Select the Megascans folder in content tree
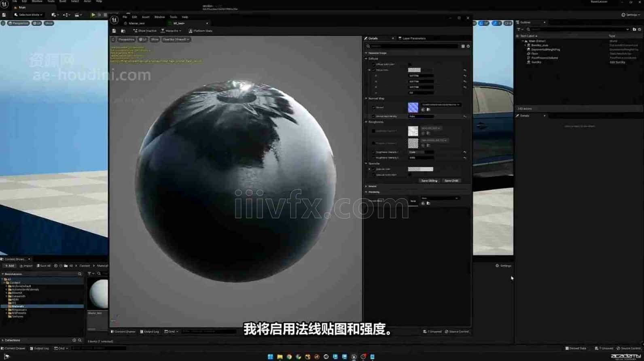The image size is (644, 361). [x=19, y=310]
